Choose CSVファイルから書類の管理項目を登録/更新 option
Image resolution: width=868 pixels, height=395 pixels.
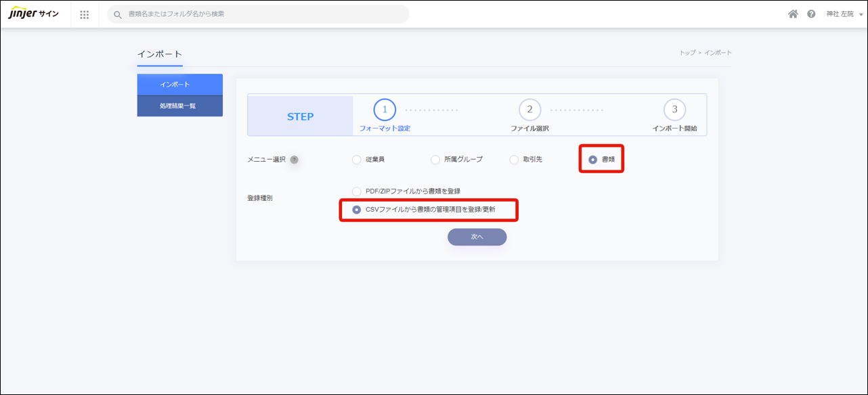coord(357,210)
